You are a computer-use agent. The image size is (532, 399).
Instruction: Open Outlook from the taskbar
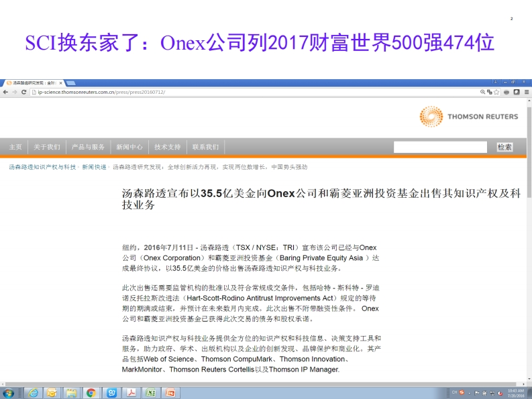tap(52, 393)
